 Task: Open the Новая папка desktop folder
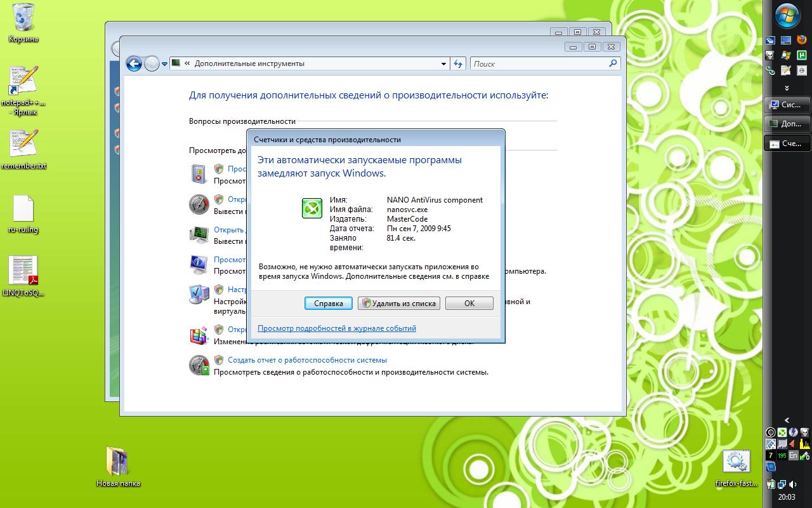pyautogui.click(x=118, y=461)
